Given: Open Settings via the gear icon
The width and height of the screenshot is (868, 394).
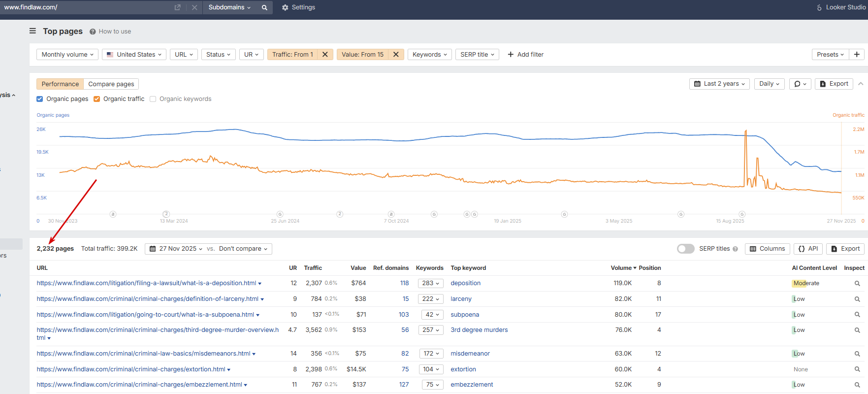Looking at the screenshot, I should 298,7.
